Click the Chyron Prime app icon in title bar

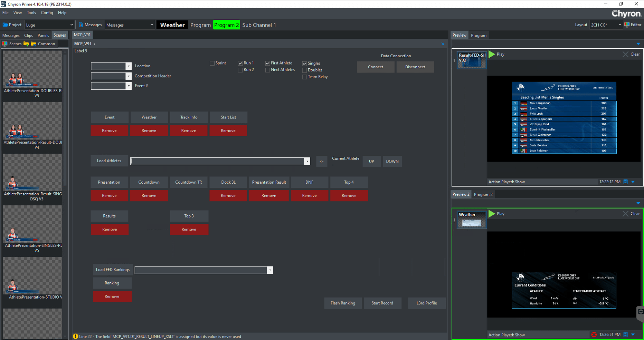click(3, 4)
